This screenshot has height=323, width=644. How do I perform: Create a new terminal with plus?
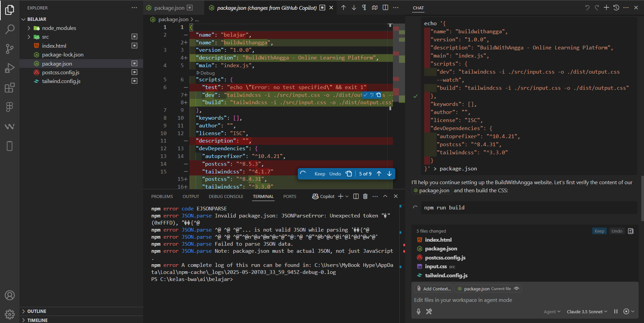pos(340,196)
